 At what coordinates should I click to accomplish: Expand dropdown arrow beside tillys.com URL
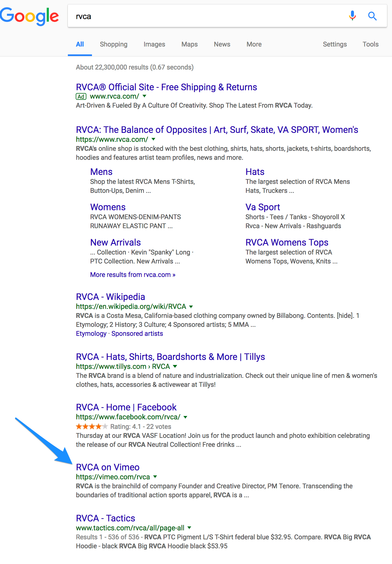[175, 366]
